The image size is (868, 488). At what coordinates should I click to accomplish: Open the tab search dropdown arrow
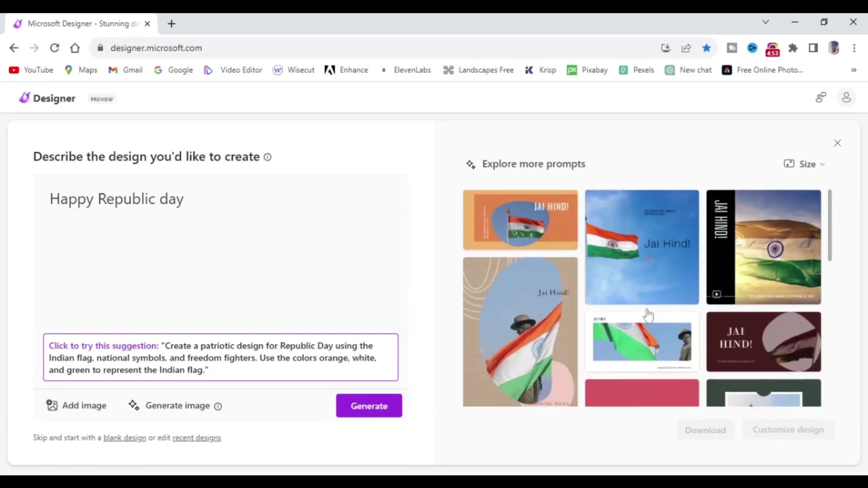[x=765, y=22]
